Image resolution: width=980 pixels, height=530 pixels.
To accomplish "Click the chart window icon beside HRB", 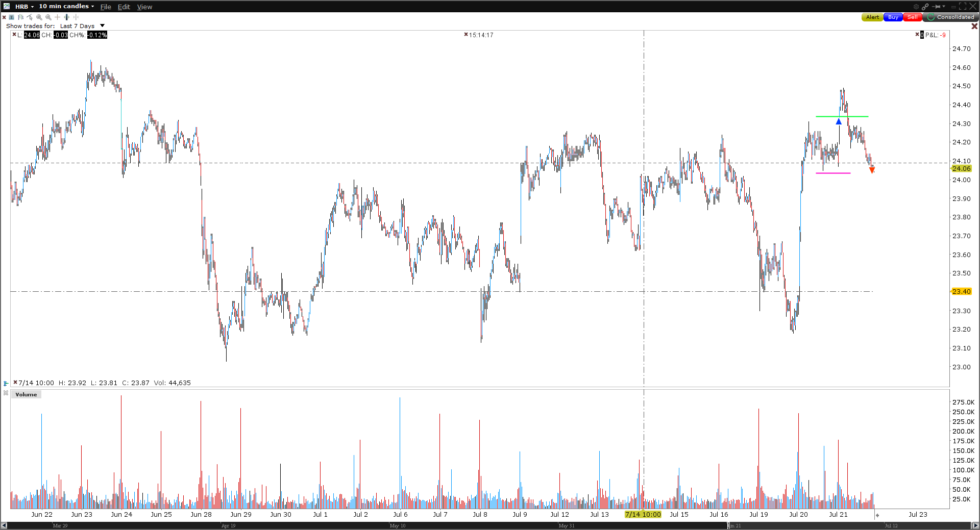I will tap(7, 6).
